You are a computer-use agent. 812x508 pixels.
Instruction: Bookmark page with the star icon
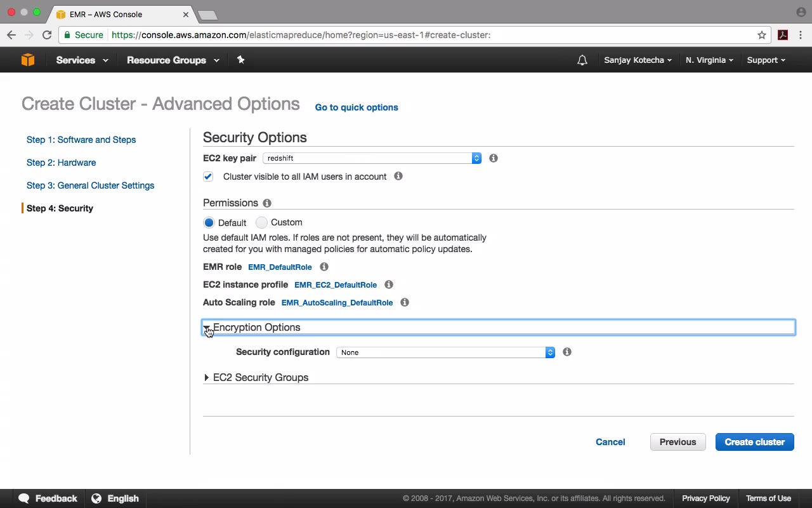tap(762, 35)
